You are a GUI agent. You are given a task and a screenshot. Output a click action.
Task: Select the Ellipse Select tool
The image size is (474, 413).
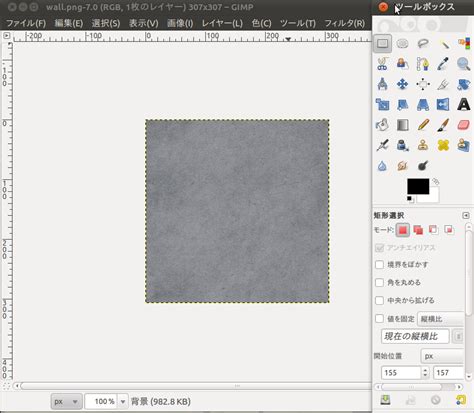click(x=403, y=43)
